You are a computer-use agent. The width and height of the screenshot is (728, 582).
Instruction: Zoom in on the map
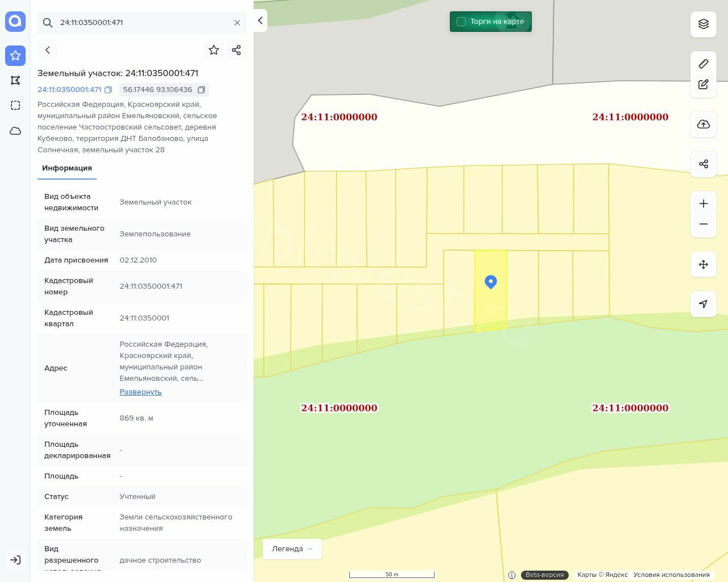703,203
